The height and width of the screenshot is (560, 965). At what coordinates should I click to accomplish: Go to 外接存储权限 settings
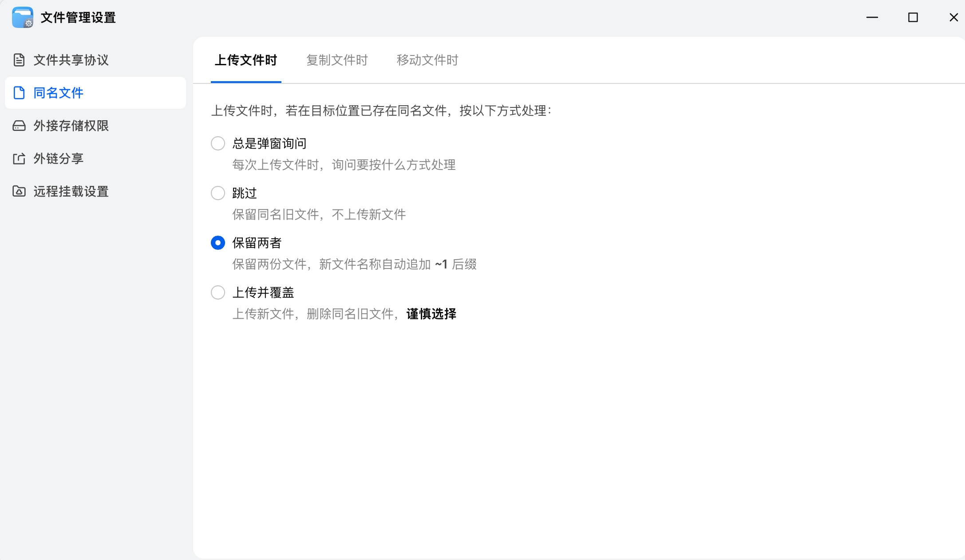pos(71,126)
